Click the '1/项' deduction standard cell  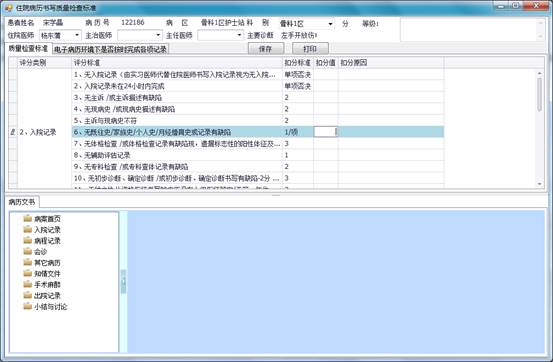pos(298,132)
